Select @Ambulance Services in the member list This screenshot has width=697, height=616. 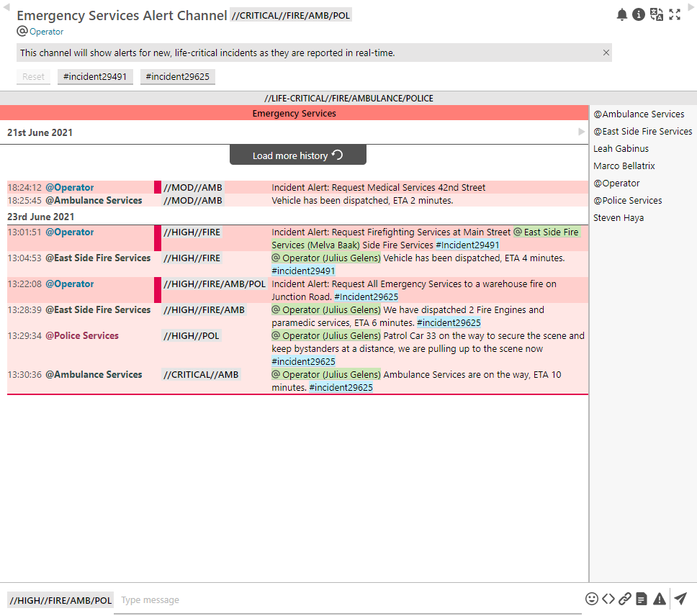639,114
